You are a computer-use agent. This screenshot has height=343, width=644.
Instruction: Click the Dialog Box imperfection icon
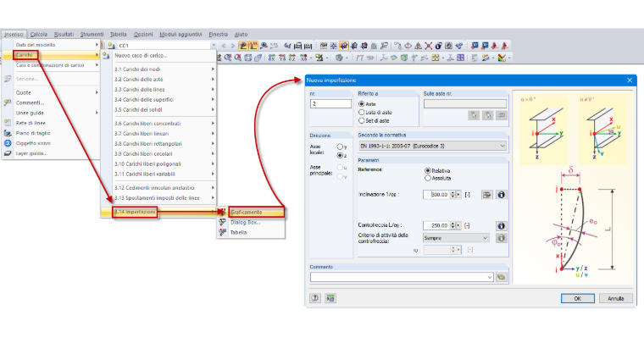click(222, 222)
